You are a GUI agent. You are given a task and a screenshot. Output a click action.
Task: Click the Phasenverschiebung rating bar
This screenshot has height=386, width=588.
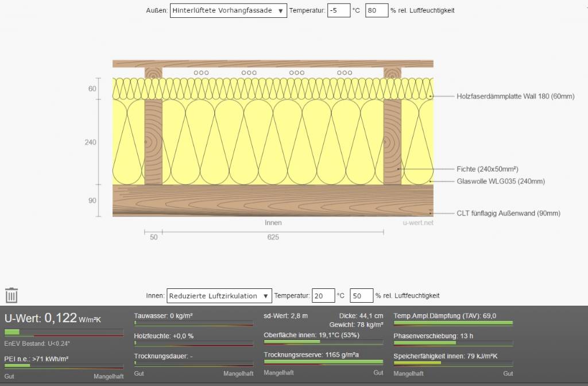coord(453,343)
